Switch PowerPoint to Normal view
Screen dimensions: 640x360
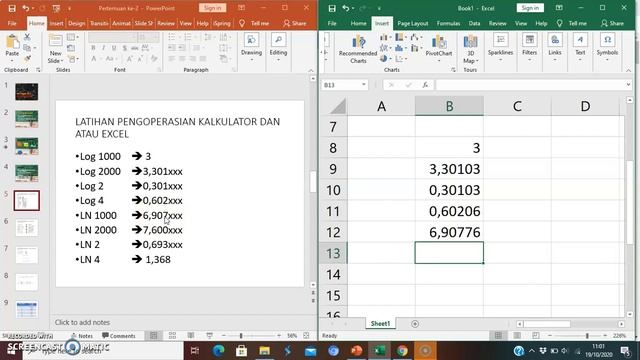click(x=153, y=336)
